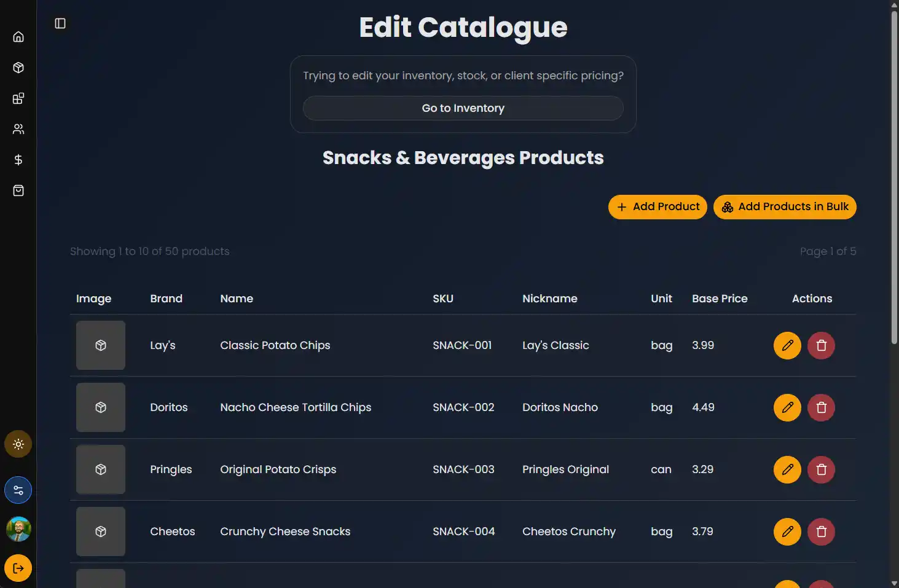Select SNACK-001 SKU cell

[x=462, y=345]
